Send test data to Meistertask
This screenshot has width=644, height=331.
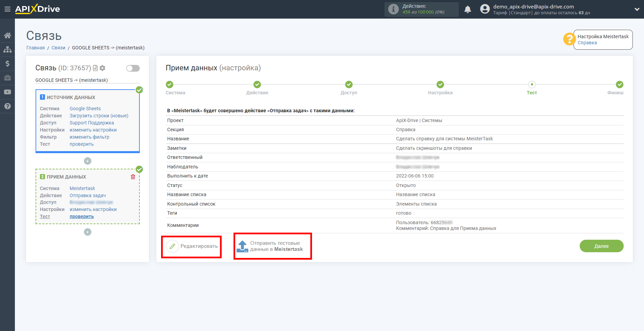pyautogui.click(x=270, y=246)
